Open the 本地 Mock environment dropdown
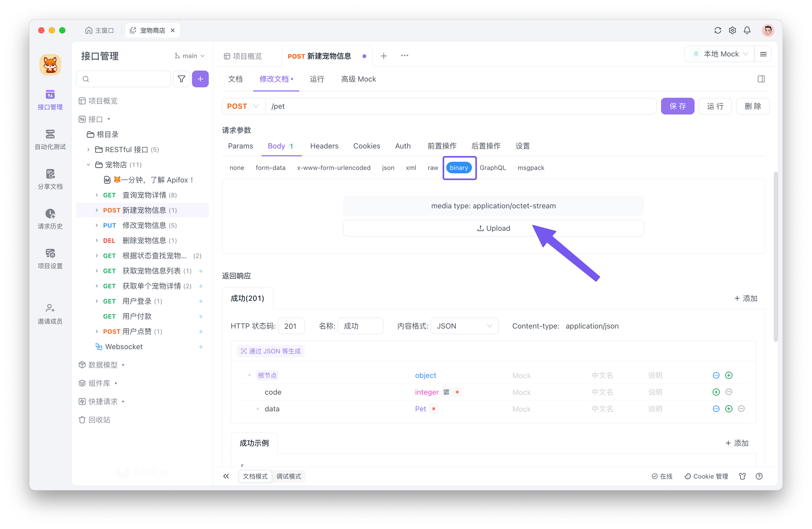 click(x=719, y=54)
